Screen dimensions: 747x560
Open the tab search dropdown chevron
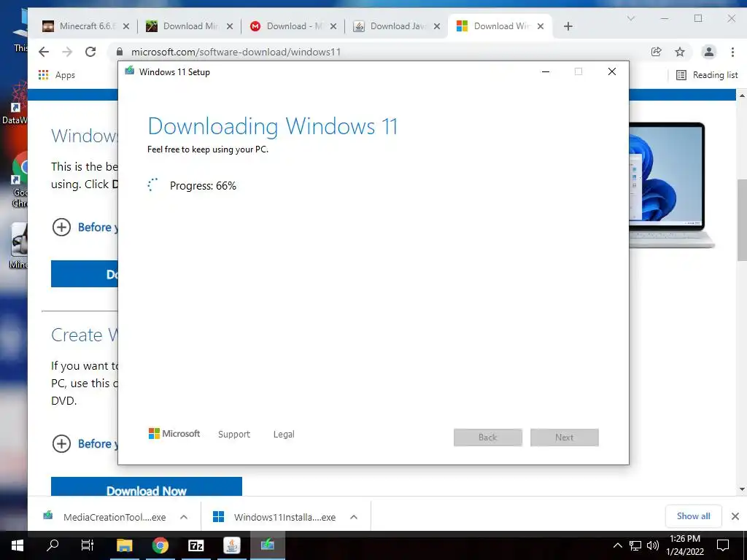pos(631,18)
